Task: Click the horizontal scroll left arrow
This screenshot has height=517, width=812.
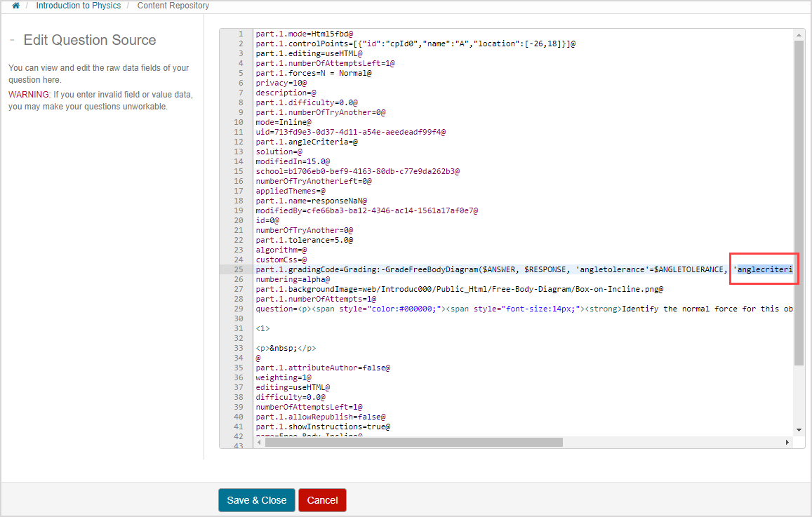Action: pyautogui.click(x=260, y=443)
